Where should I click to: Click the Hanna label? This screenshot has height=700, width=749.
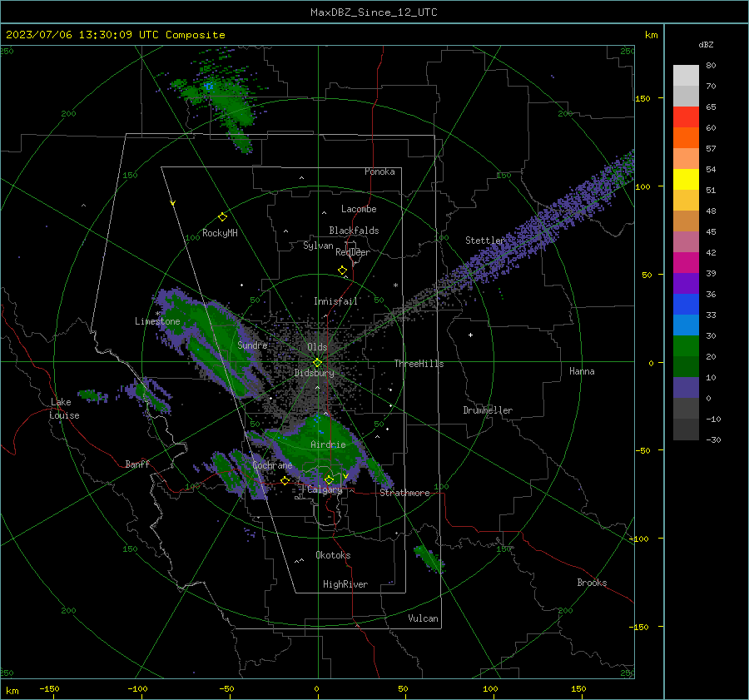(582, 371)
